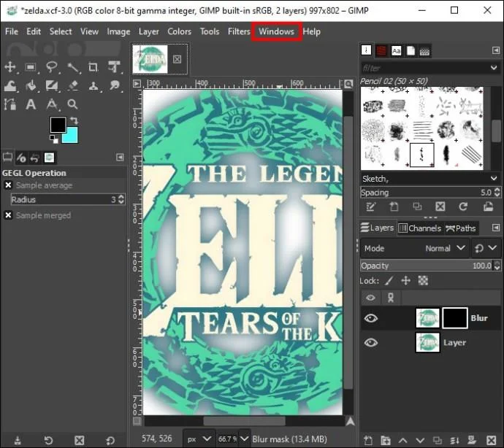Select the Rectangle Select tool
Screen dimensions: 504x448
31,67
